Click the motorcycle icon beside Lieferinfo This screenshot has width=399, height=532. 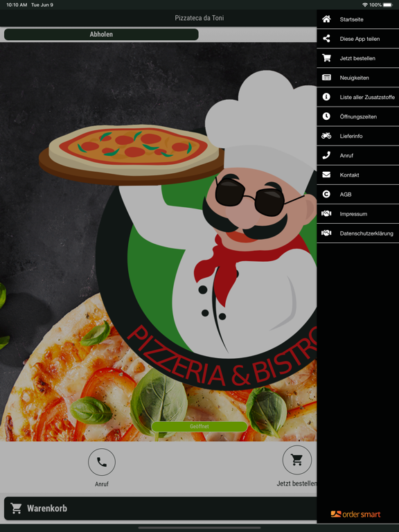(x=326, y=136)
